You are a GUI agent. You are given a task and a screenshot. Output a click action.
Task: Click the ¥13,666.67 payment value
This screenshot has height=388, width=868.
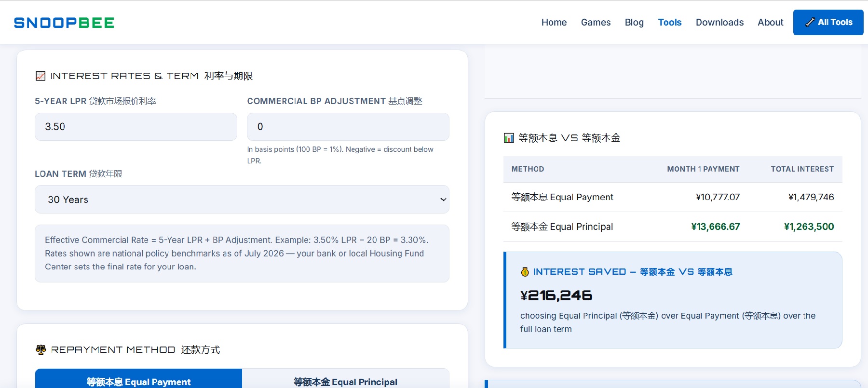pyautogui.click(x=715, y=227)
